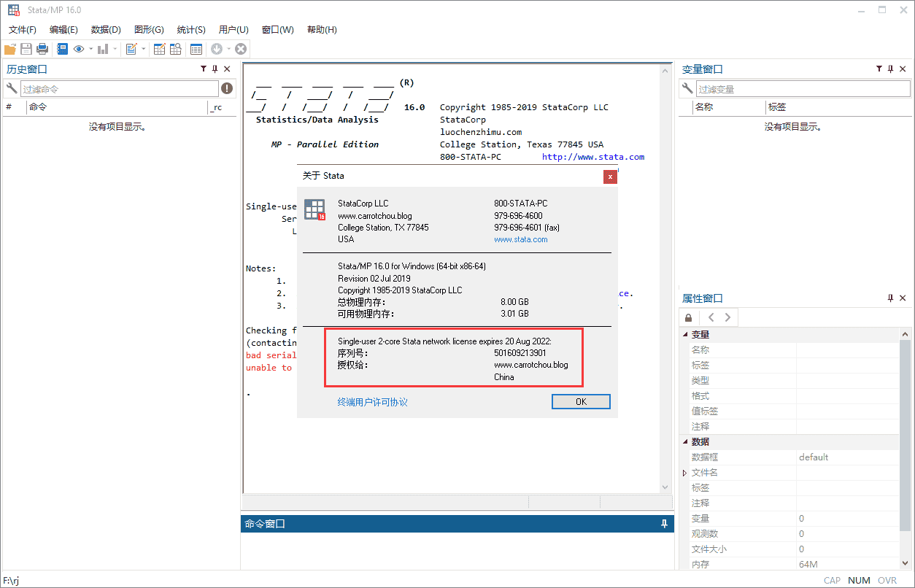
Task: Open the Log viewer (blue book icon)
Action: pos(62,48)
